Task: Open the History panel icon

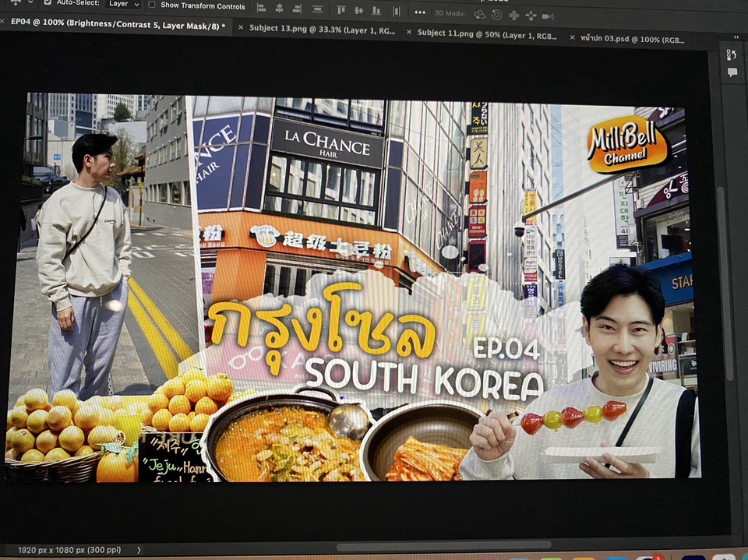Action: [732, 55]
